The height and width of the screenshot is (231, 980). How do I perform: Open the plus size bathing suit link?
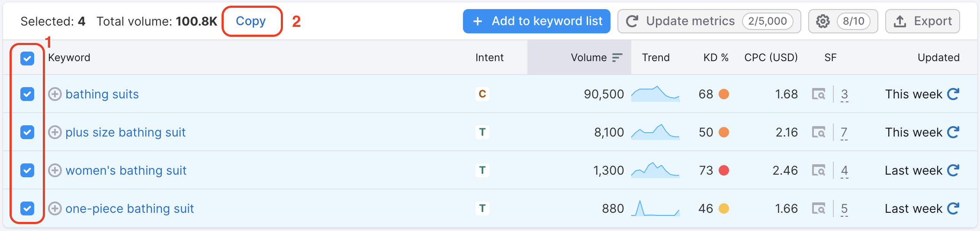point(125,132)
